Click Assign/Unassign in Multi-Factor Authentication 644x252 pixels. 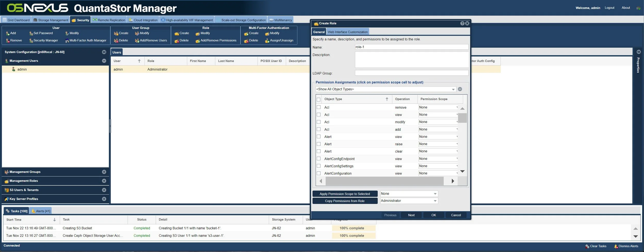point(279,40)
